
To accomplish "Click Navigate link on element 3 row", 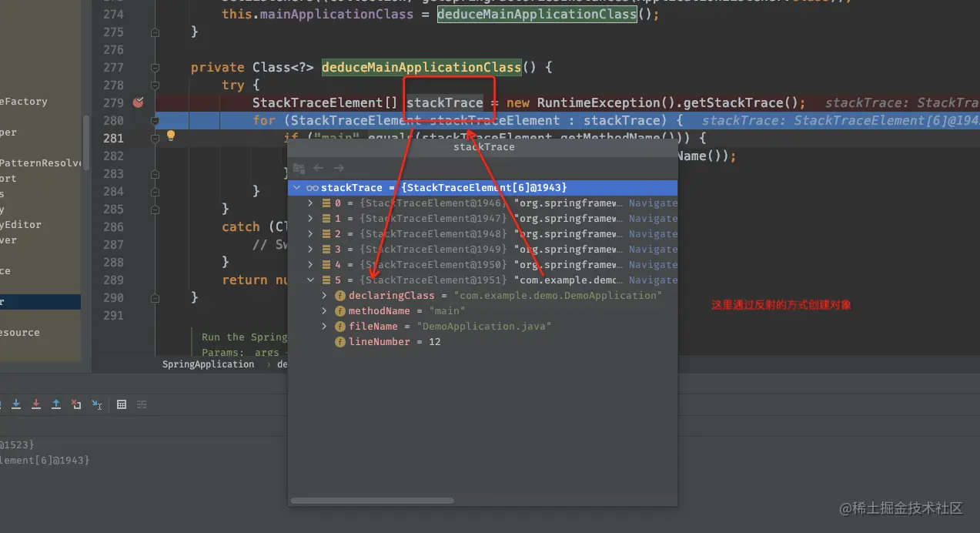I will [653, 250].
